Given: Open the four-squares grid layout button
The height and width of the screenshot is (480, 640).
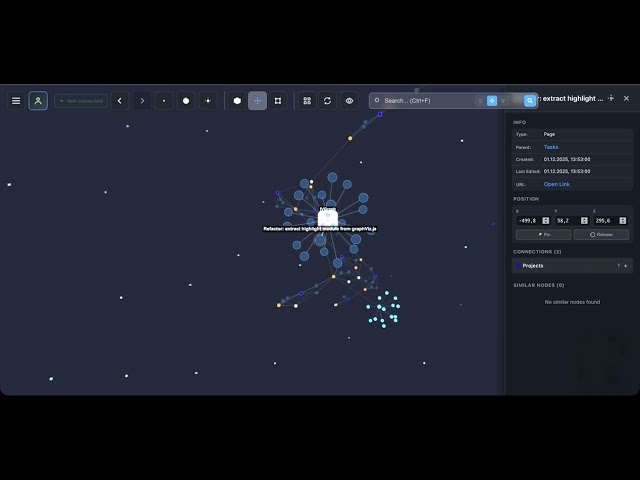Looking at the screenshot, I should pos(307,101).
